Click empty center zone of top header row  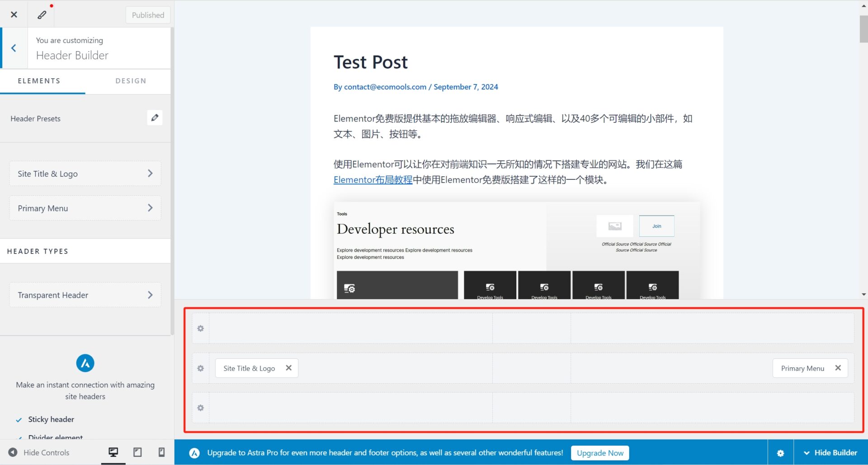pyautogui.click(x=532, y=329)
